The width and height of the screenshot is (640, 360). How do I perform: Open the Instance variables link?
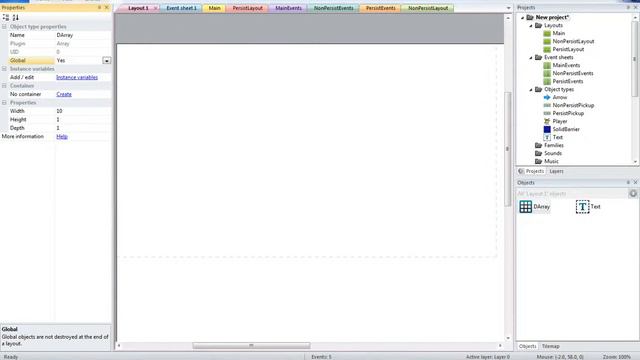pyautogui.click(x=77, y=77)
